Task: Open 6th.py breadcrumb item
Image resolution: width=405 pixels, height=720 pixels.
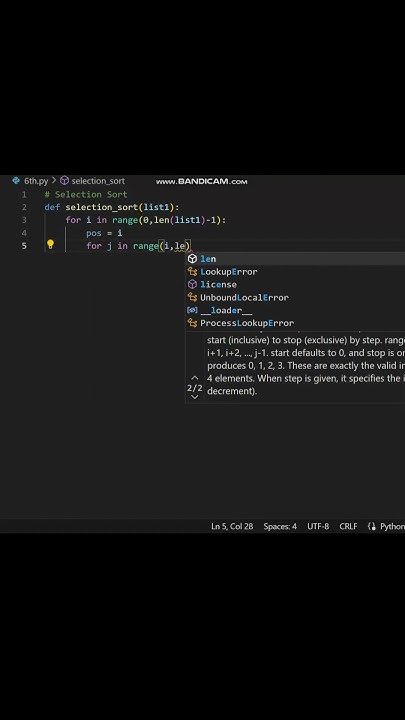Action: coord(36,181)
